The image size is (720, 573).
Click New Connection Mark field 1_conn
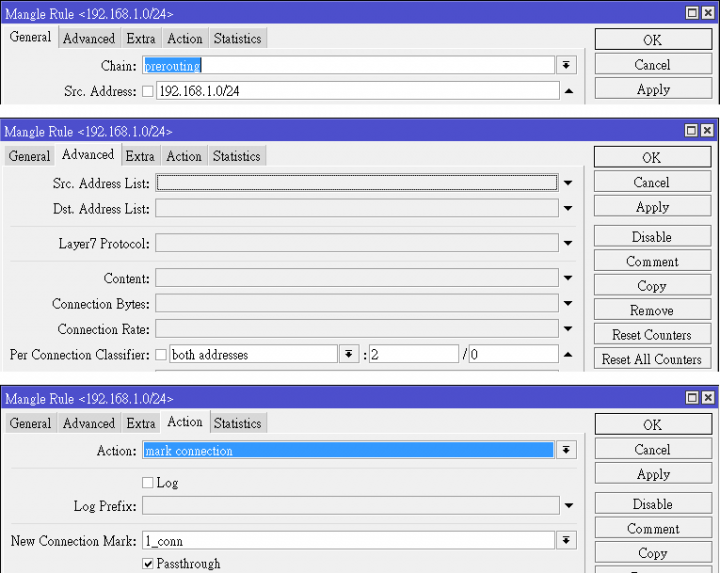coord(349,540)
